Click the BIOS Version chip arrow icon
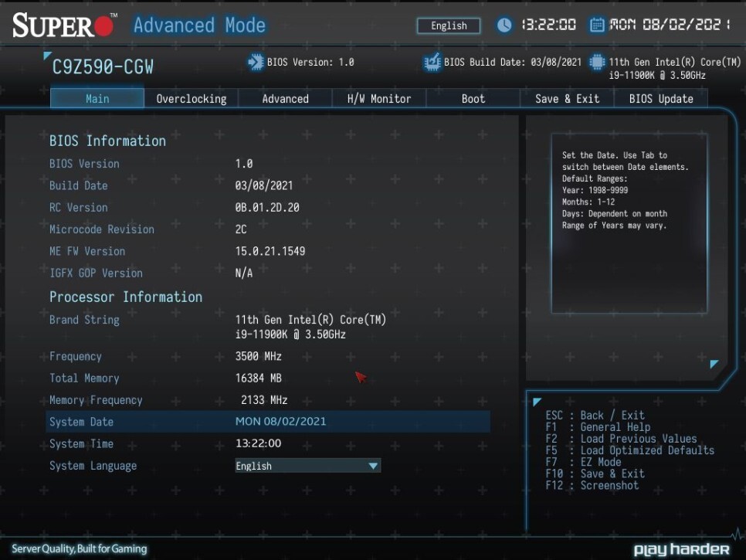 [256, 63]
